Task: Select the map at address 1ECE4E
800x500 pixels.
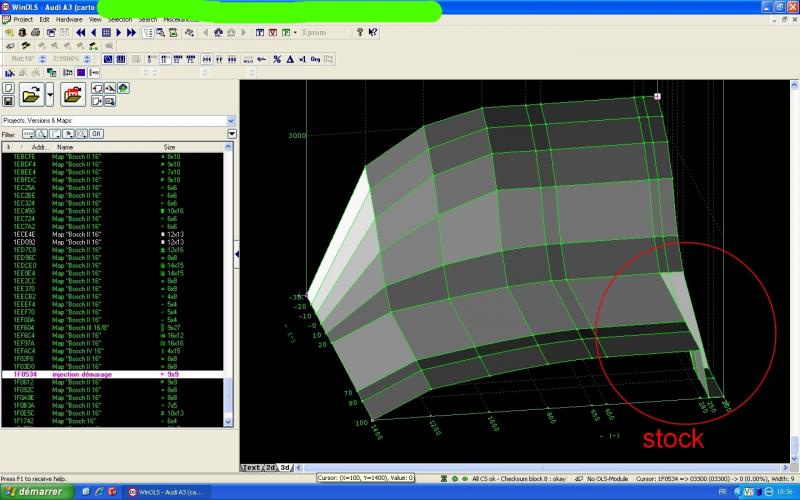Action: click(x=112, y=234)
